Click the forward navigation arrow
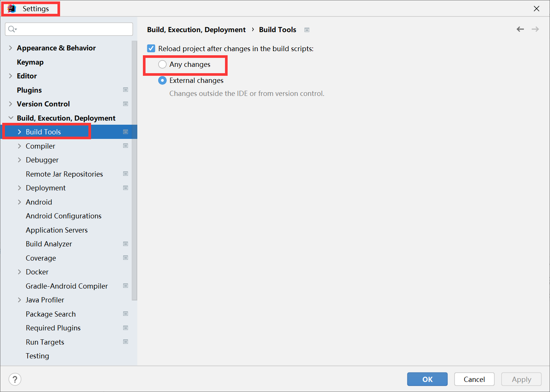The height and width of the screenshot is (392, 550). [535, 29]
